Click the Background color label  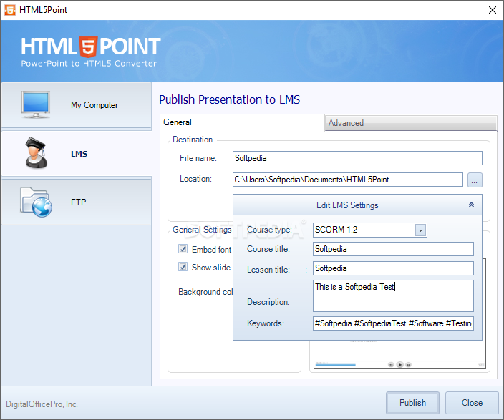click(205, 292)
